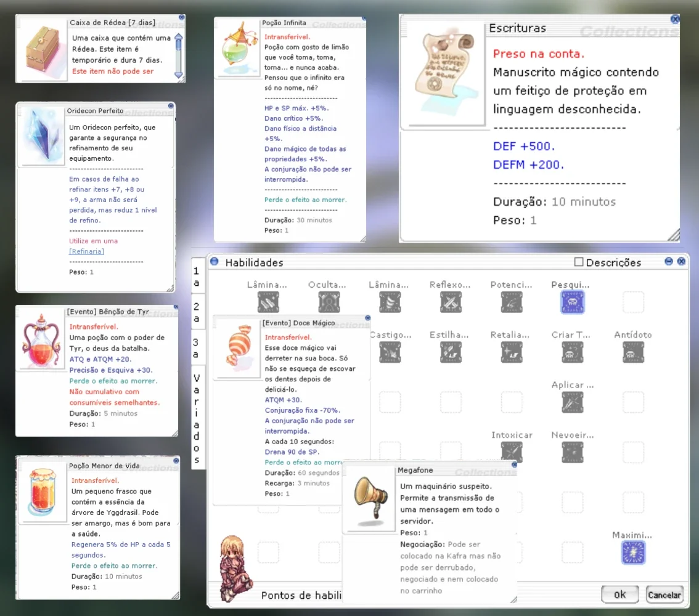Click the Oridecon Perfeito crystal image

(x=42, y=136)
